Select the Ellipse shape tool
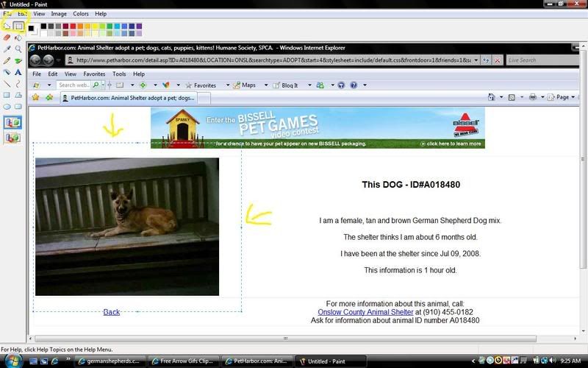Image resolution: width=588 pixels, height=368 pixels. [7, 107]
